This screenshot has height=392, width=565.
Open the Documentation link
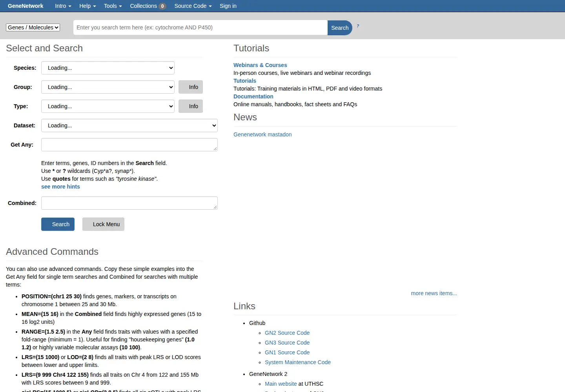(x=253, y=96)
